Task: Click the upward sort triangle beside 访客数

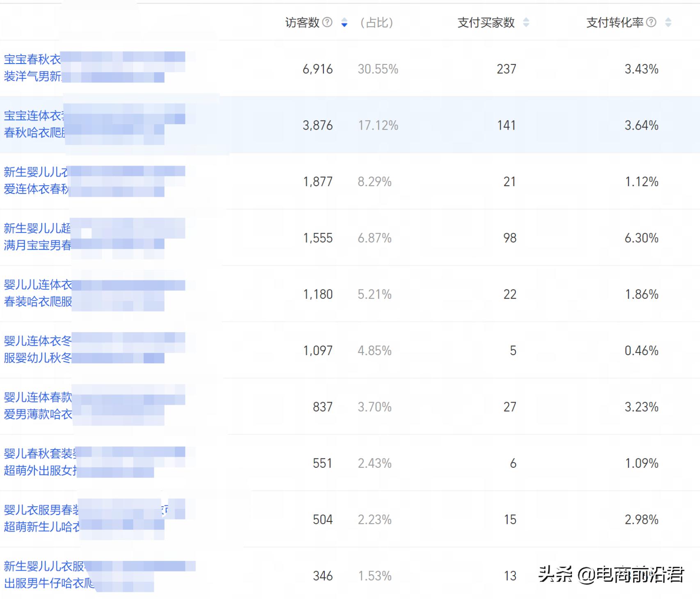Action: coord(344,20)
